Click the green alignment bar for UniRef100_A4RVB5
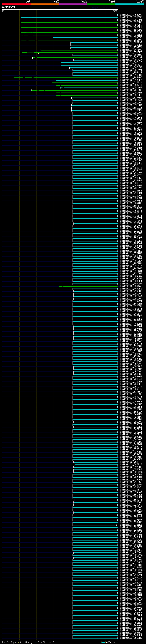The image size is (146, 644). coord(66,78)
